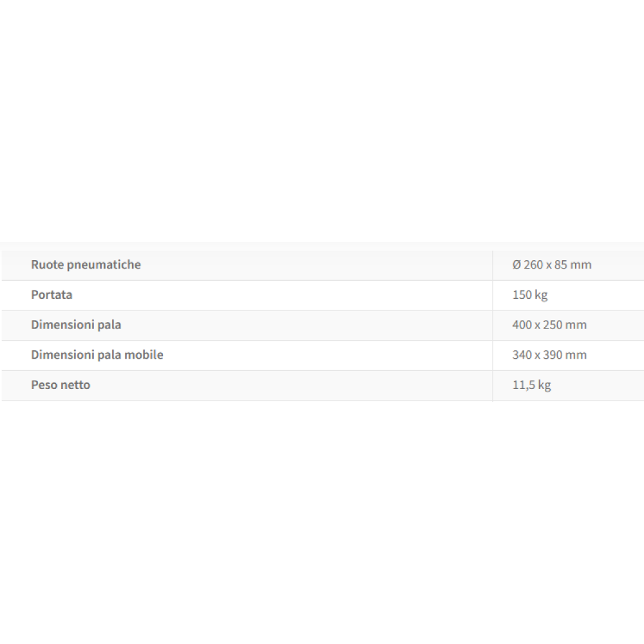The height and width of the screenshot is (644, 644).
Task: Click the 'kg' unit after 11,5
Action: point(544,385)
